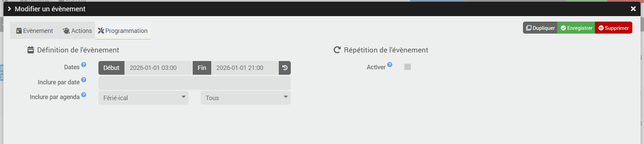
Task: Focus the Inclure par date field
Action: coord(194,83)
